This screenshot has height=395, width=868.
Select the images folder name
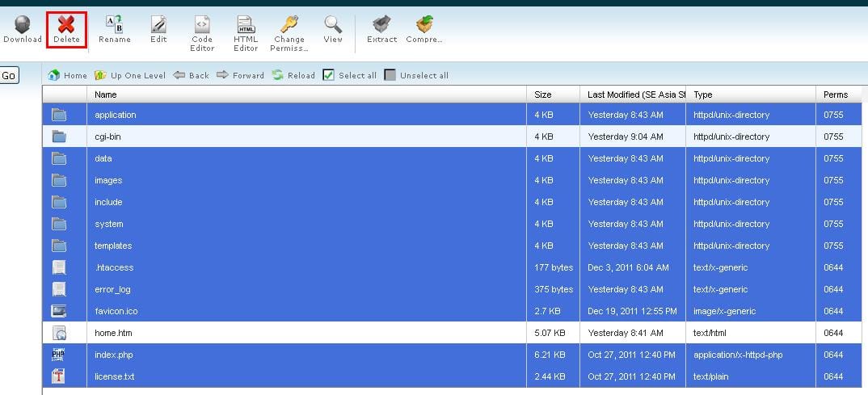[x=108, y=180]
